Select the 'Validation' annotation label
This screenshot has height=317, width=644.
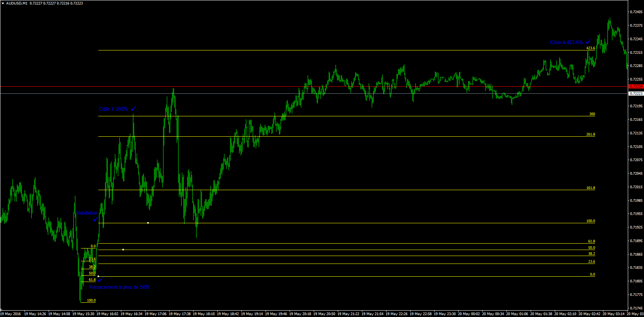(87, 213)
